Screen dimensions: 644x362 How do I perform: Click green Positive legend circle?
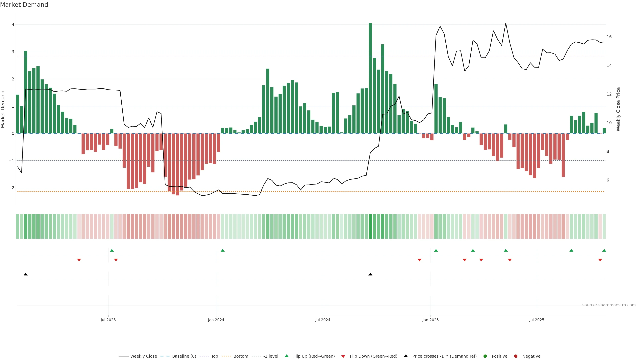485,356
